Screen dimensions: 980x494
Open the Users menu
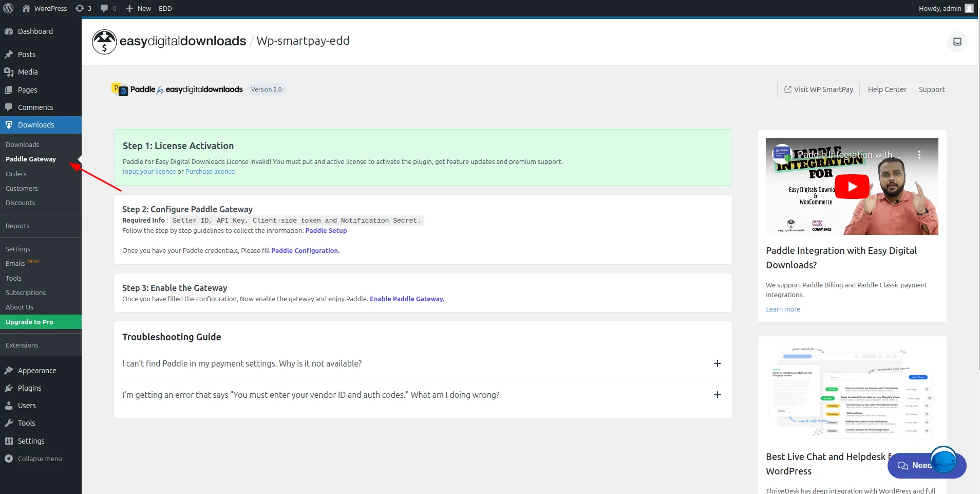pyautogui.click(x=41, y=406)
